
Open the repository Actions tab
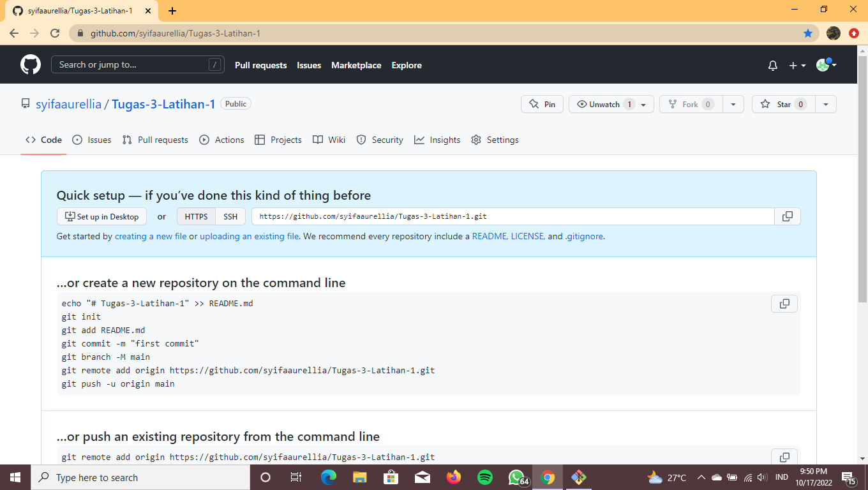pyautogui.click(x=221, y=140)
